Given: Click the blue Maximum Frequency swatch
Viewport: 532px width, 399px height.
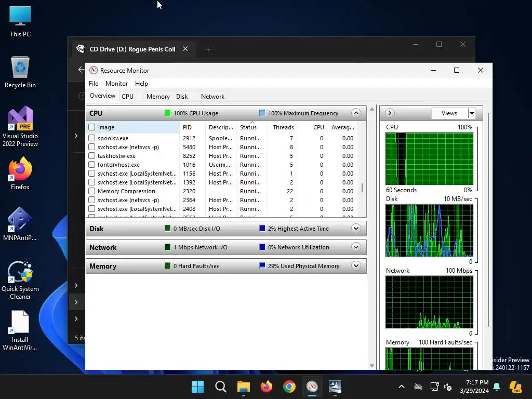Looking at the screenshot, I should click(262, 113).
